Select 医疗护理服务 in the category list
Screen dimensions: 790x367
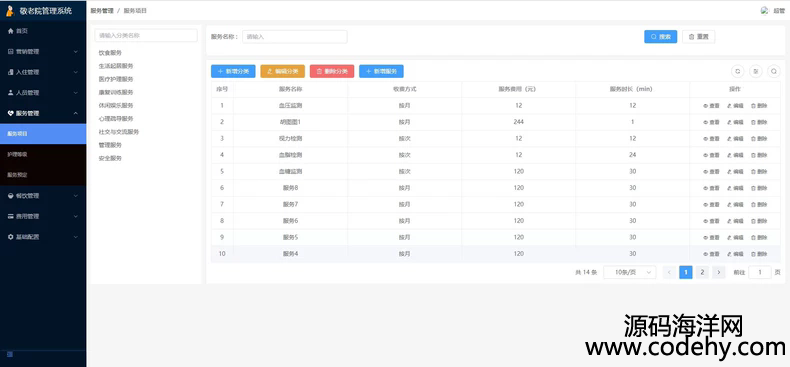pyautogui.click(x=116, y=79)
